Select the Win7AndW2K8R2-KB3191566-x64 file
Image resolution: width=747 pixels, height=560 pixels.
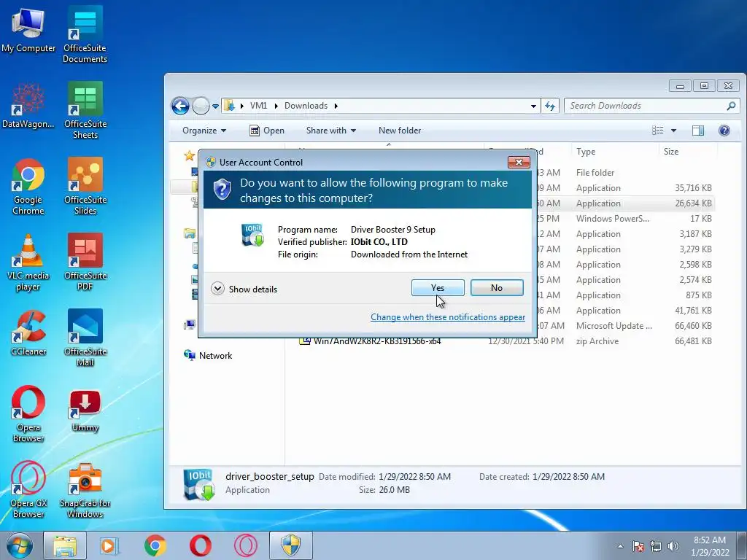click(376, 341)
